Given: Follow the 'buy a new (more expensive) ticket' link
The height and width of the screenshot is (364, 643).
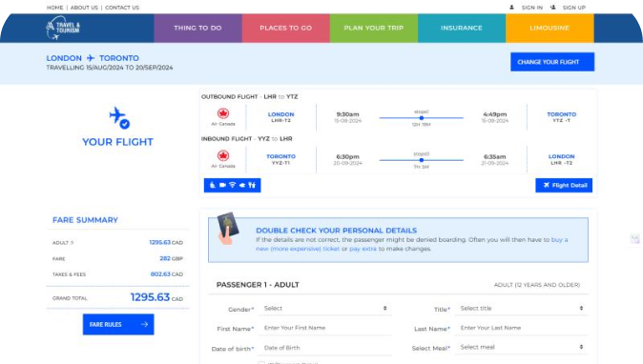Looking at the screenshot, I should tap(411, 244).
